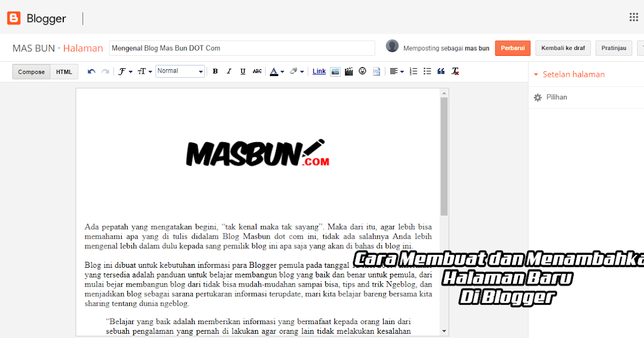Add an emoticon to the text

(x=363, y=71)
